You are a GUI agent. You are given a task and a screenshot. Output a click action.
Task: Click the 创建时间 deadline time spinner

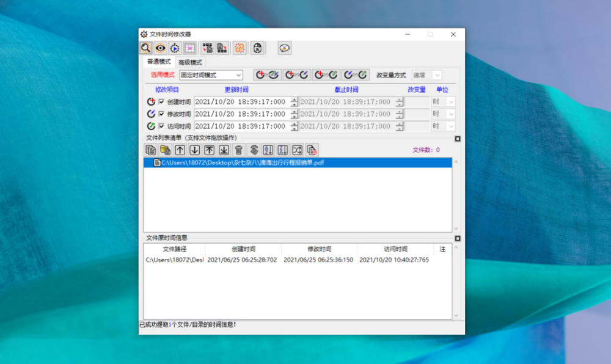coord(400,101)
